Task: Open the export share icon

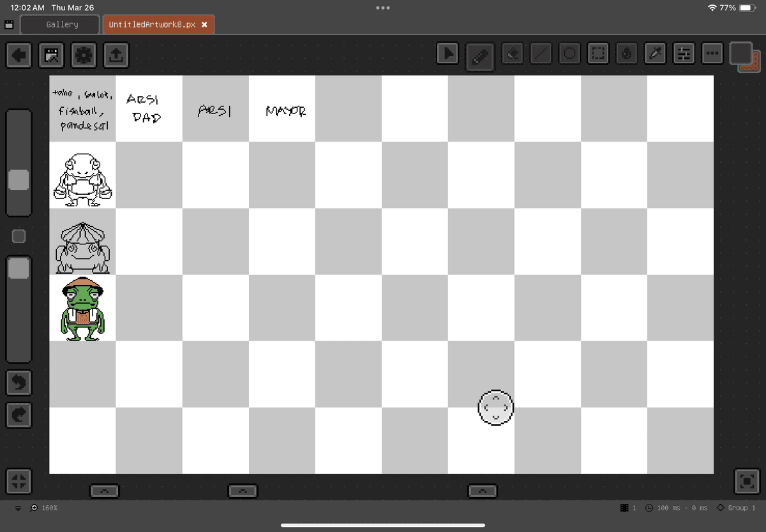Action: click(115, 55)
